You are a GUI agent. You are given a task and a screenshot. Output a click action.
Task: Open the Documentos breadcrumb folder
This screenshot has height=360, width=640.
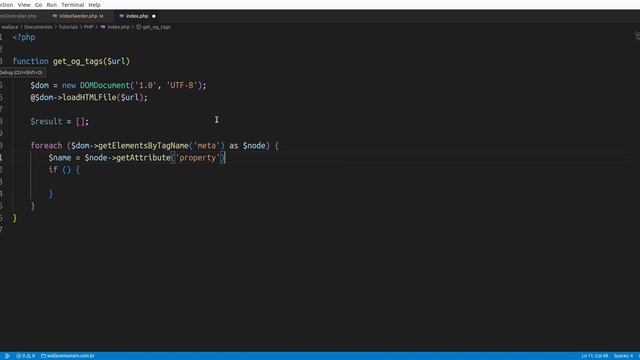pos(38,27)
